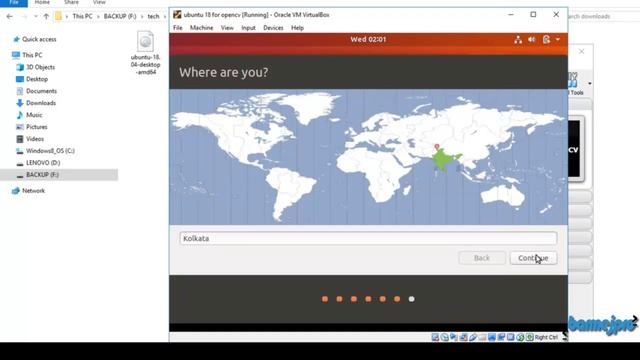Screen dimensions: 640x360
Task: Open recent locations dropdown in Explorer
Action: (36, 16)
